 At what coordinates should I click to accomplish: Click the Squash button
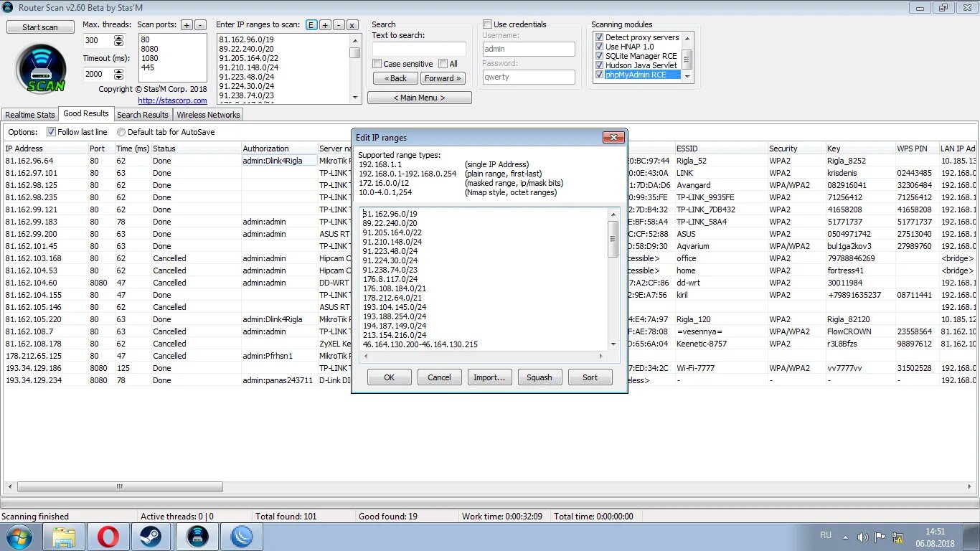click(x=540, y=377)
